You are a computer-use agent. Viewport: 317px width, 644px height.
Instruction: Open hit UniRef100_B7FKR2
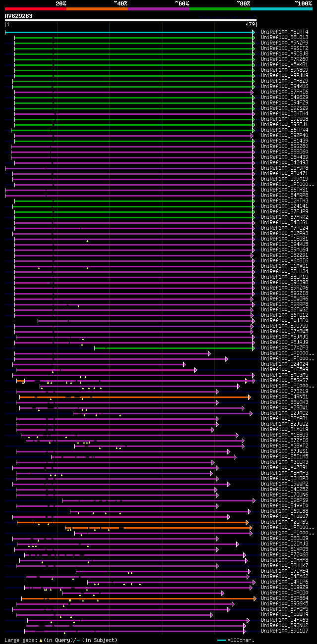coord(284,217)
